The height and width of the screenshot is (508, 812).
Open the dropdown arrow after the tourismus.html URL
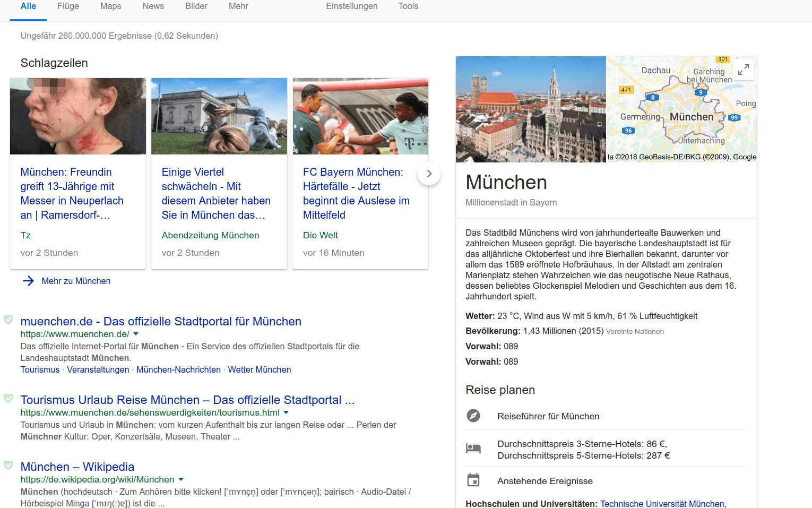click(286, 412)
